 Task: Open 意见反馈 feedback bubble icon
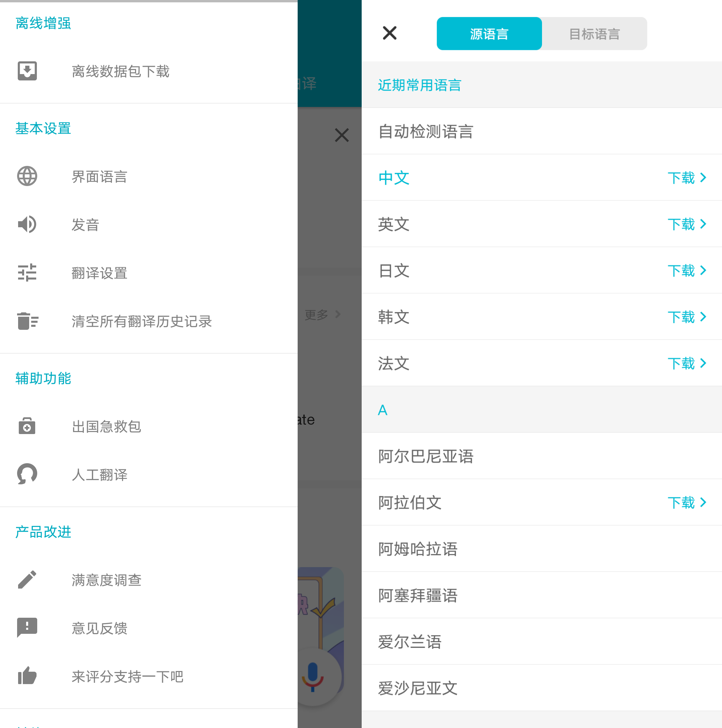tap(27, 628)
